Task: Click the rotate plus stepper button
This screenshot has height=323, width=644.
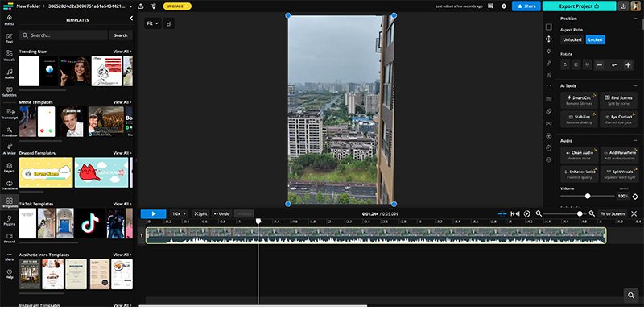Action: click(628, 65)
